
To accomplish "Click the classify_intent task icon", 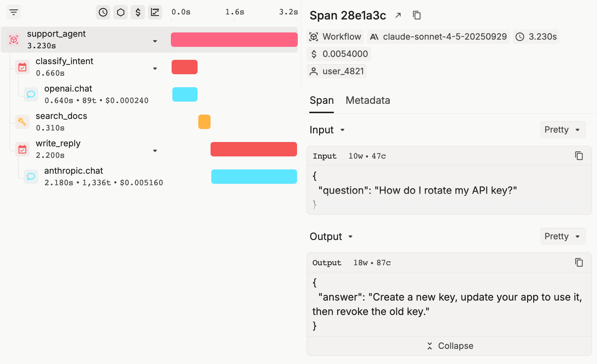I will click(22, 67).
